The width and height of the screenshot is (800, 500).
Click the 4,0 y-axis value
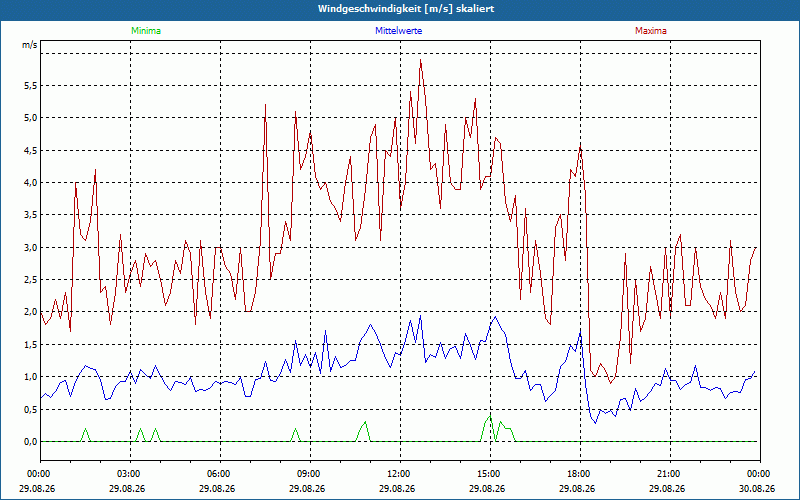pos(31,183)
